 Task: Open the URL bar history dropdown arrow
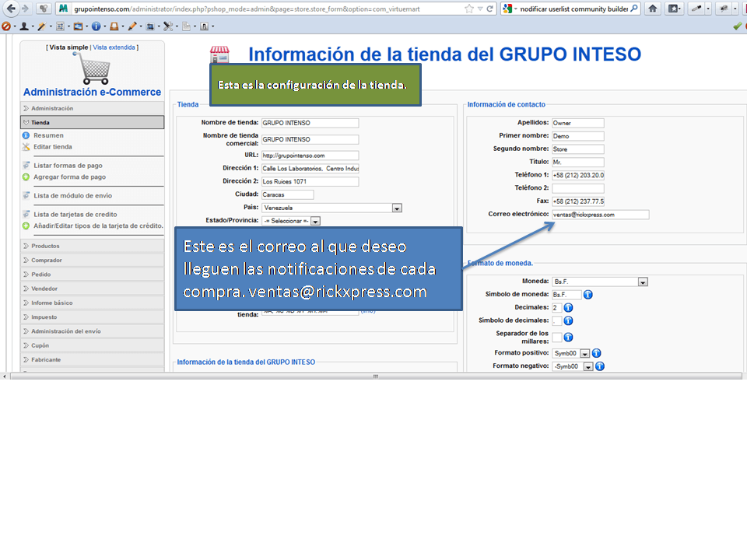pyautogui.click(x=480, y=9)
